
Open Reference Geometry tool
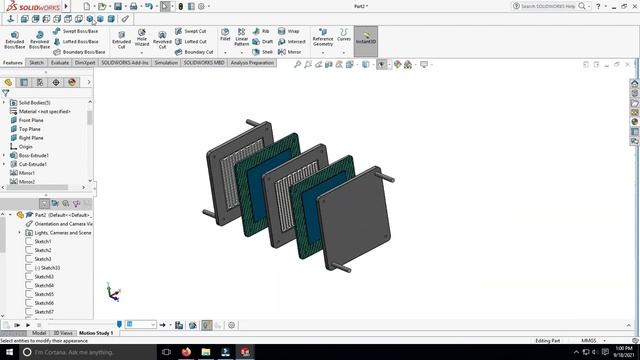tap(323, 38)
